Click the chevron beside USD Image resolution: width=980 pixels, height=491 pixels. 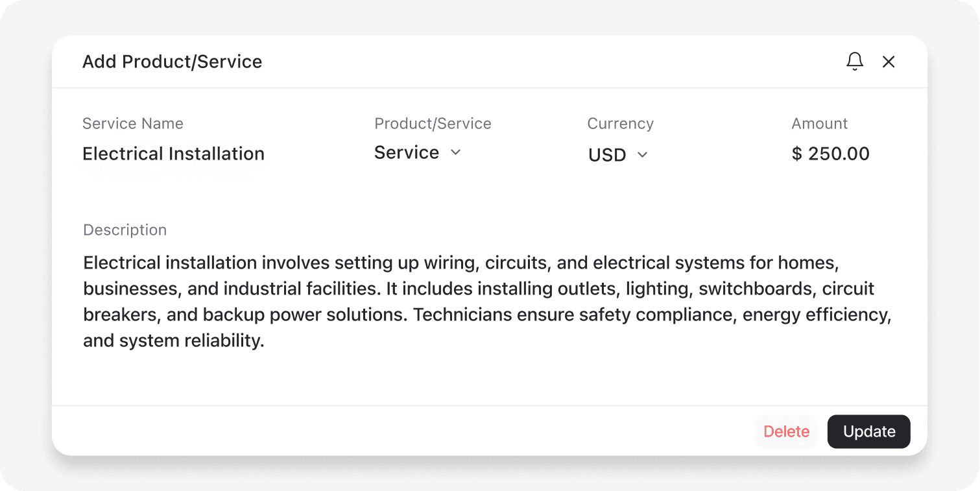point(643,155)
